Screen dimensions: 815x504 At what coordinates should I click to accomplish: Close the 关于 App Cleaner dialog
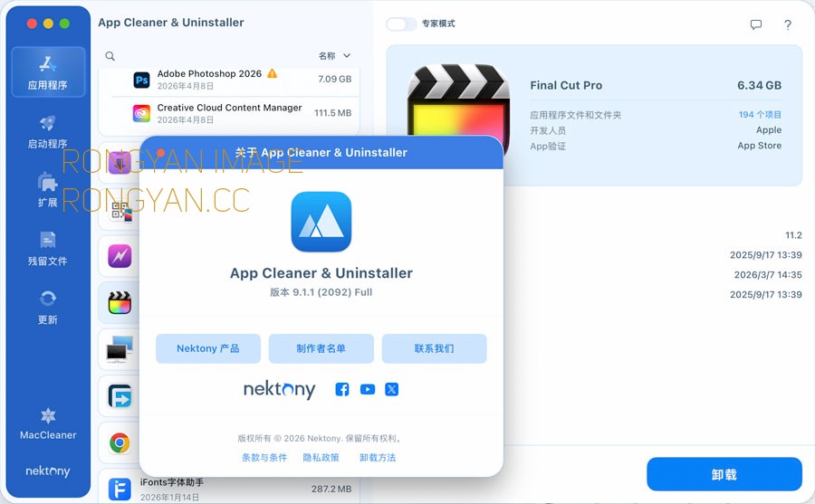click(160, 153)
